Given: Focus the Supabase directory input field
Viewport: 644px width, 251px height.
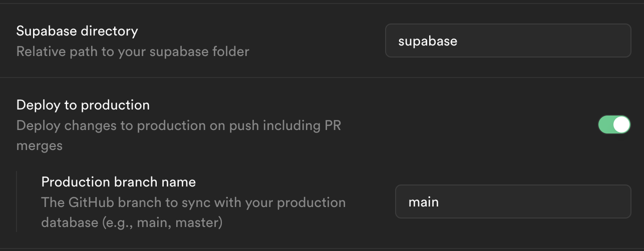Looking at the screenshot, I should pyautogui.click(x=508, y=40).
